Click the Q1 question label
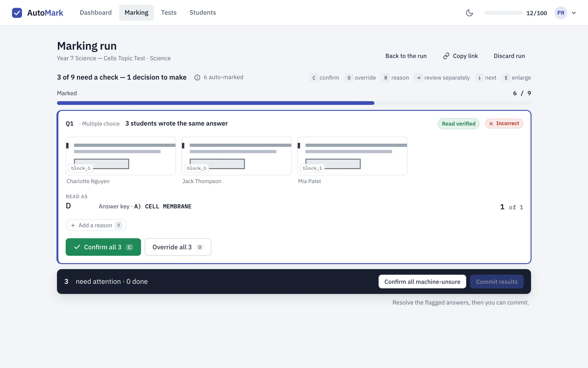 tap(70, 124)
